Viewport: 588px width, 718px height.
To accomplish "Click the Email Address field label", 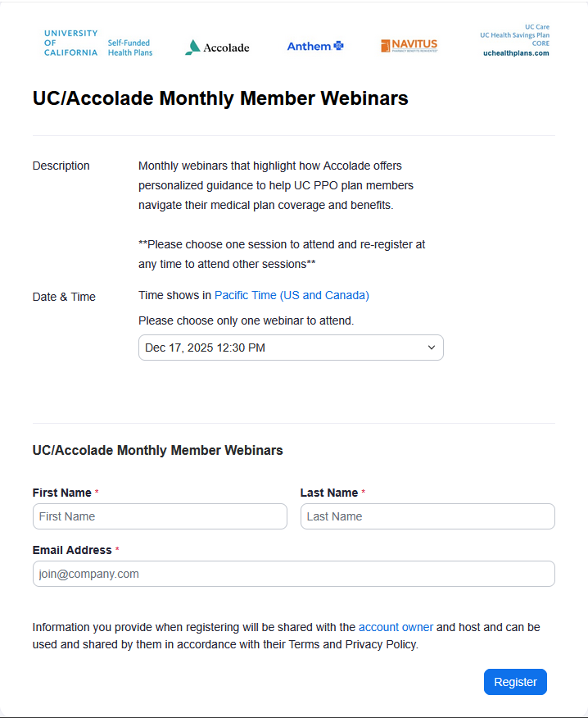I will click(x=72, y=550).
